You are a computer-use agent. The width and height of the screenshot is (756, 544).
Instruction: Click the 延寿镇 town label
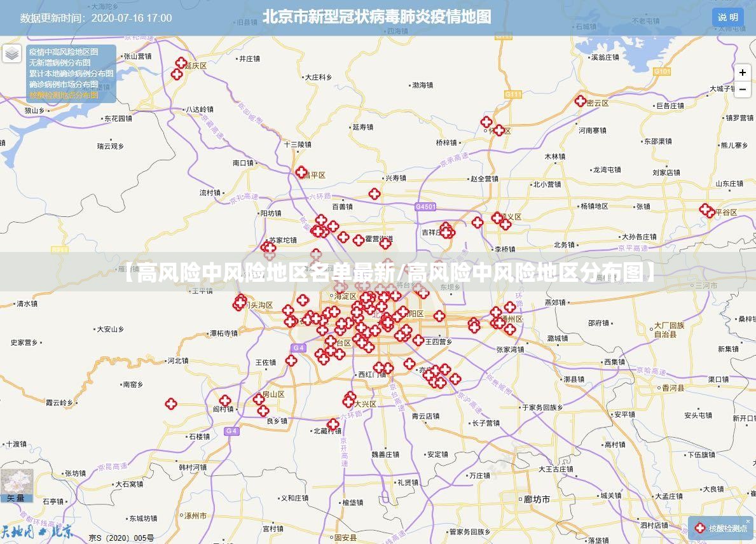[362, 127]
